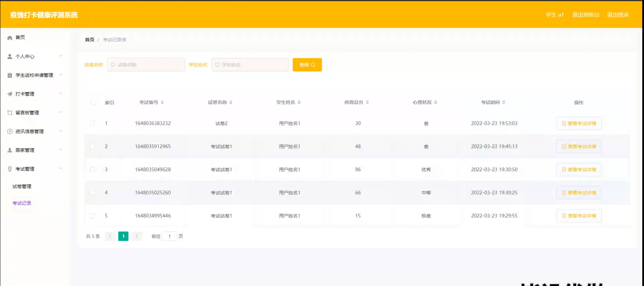Sort by 考试编号 using sort arrows
The width and height of the screenshot is (644, 286).
[162, 102]
